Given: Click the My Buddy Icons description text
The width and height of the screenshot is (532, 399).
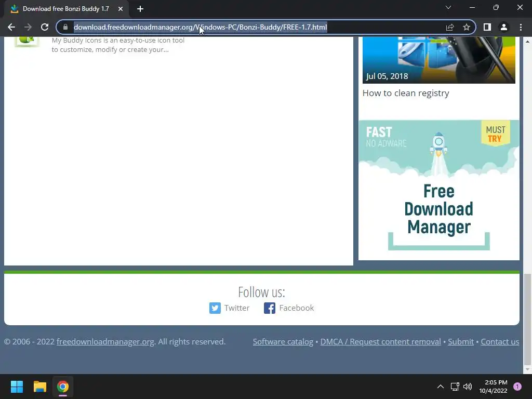Looking at the screenshot, I should [118, 45].
